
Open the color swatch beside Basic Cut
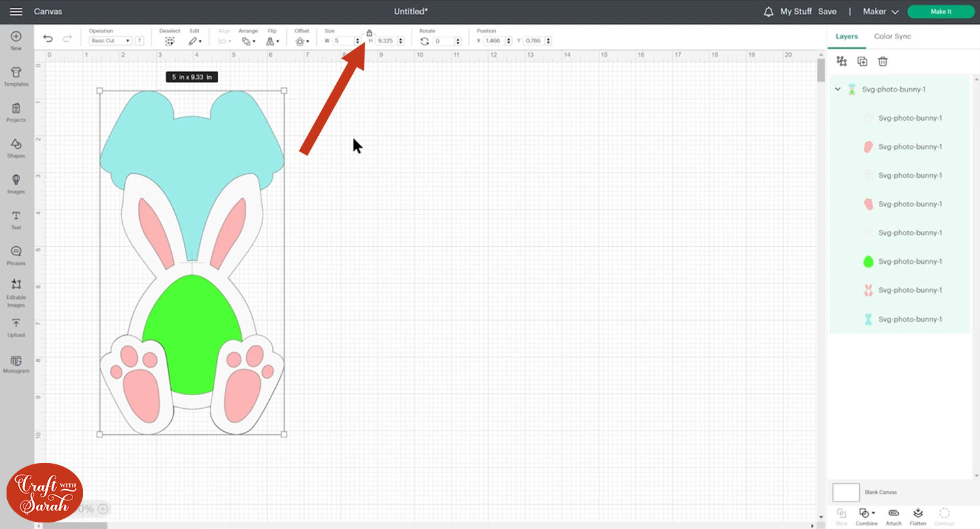pos(139,41)
